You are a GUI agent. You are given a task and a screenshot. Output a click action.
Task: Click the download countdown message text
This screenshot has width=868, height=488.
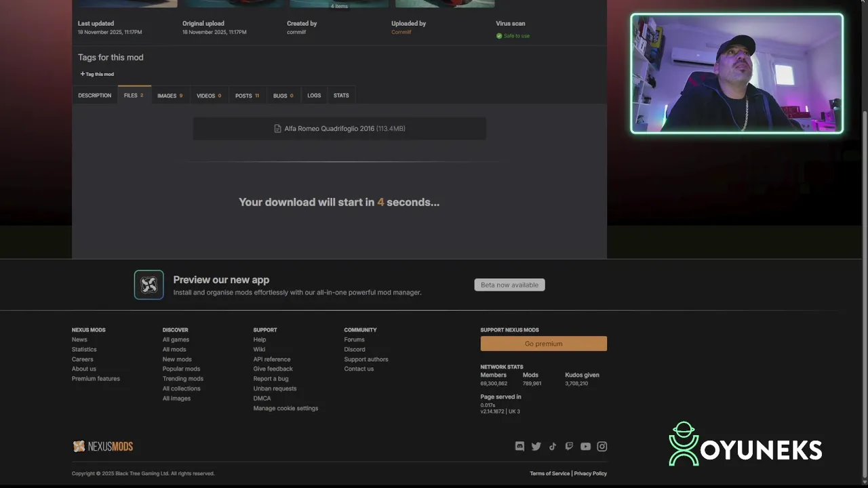pos(339,202)
